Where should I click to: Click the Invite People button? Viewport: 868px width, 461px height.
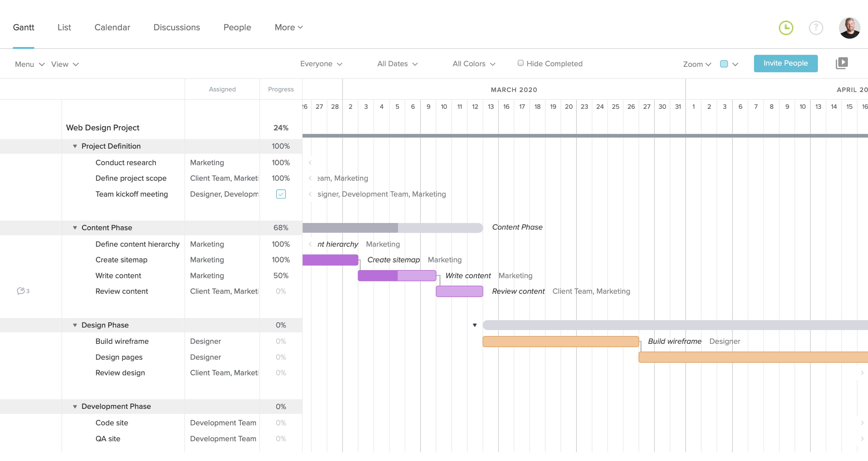786,63
